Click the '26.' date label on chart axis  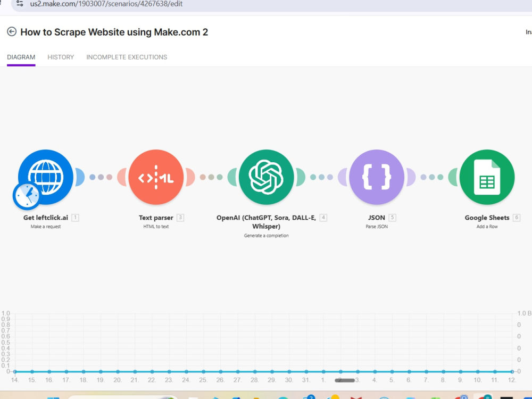coord(220,380)
